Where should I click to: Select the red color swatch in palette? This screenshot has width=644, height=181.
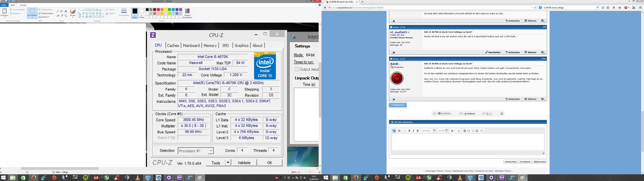pos(158,10)
